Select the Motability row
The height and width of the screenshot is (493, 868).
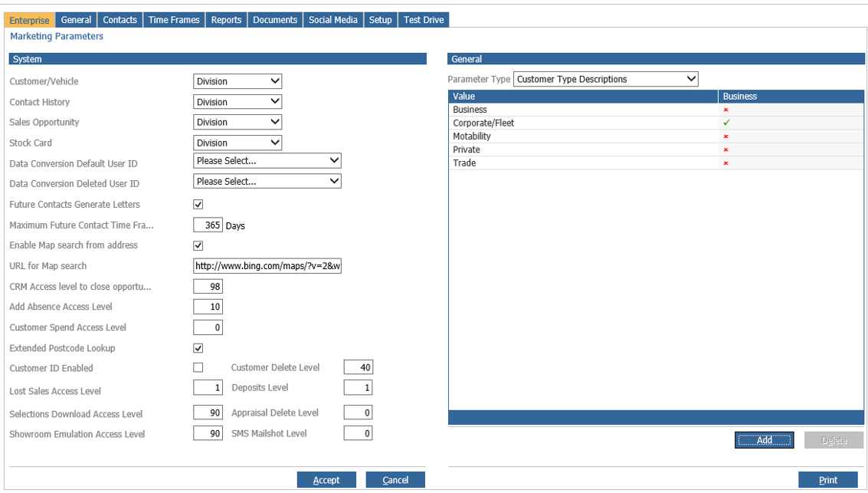pos(656,136)
